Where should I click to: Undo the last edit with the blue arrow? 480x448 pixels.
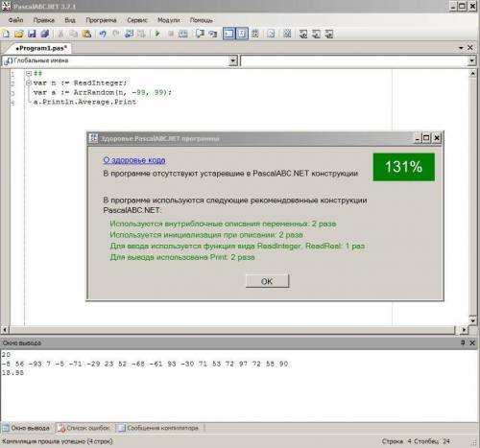click(103, 34)
